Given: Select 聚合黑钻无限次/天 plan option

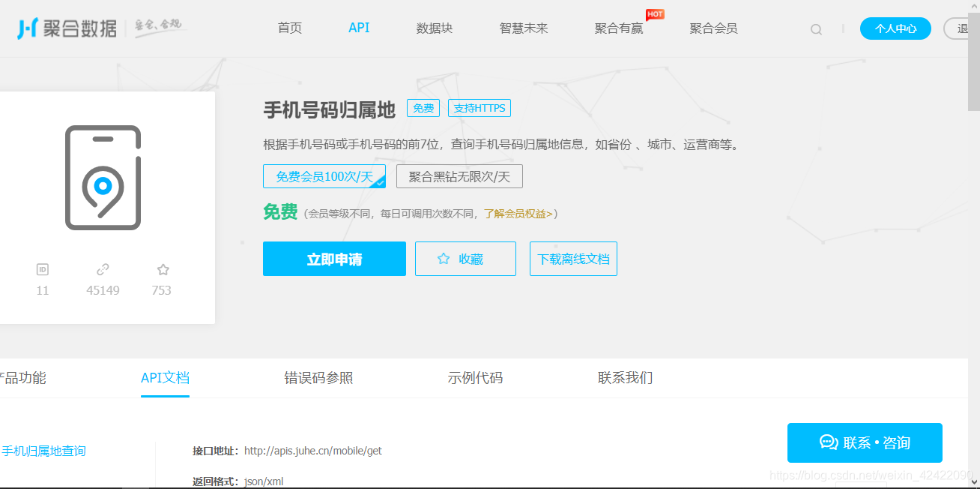Looking at the screenshot, I should pos(459,176).
